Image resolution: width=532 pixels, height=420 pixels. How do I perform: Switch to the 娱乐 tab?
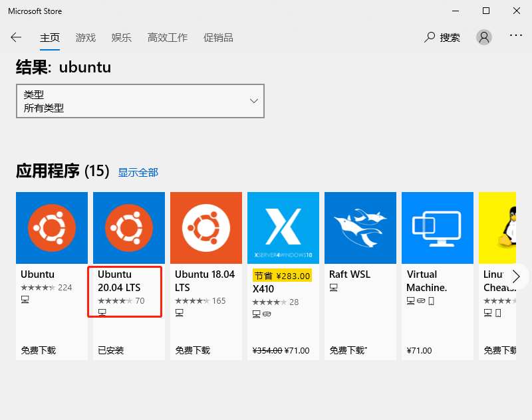pos(121,38)
